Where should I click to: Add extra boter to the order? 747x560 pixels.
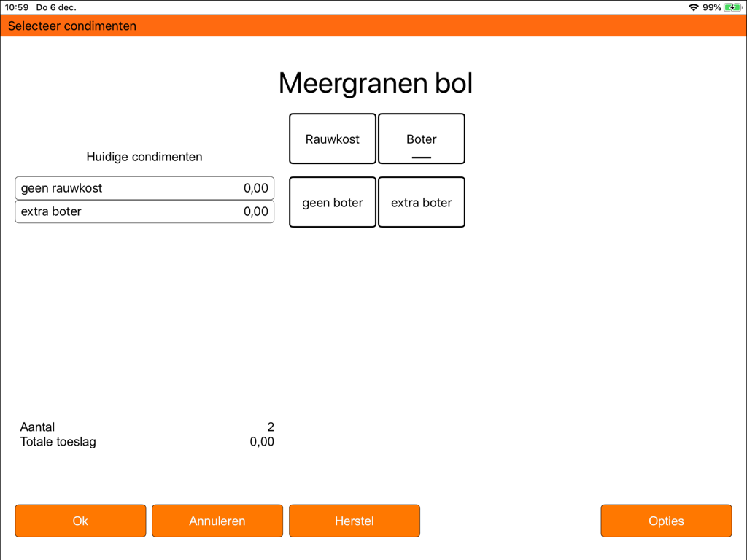[421, 202]
